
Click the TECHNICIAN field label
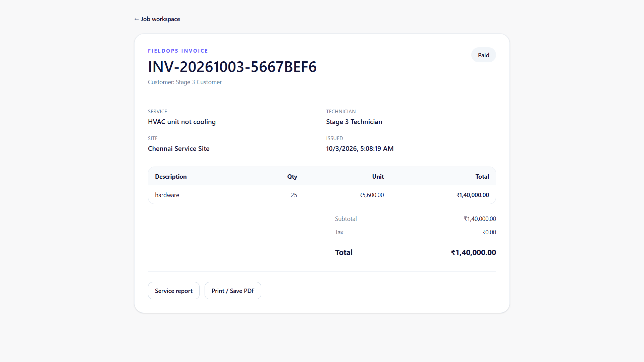341,112
